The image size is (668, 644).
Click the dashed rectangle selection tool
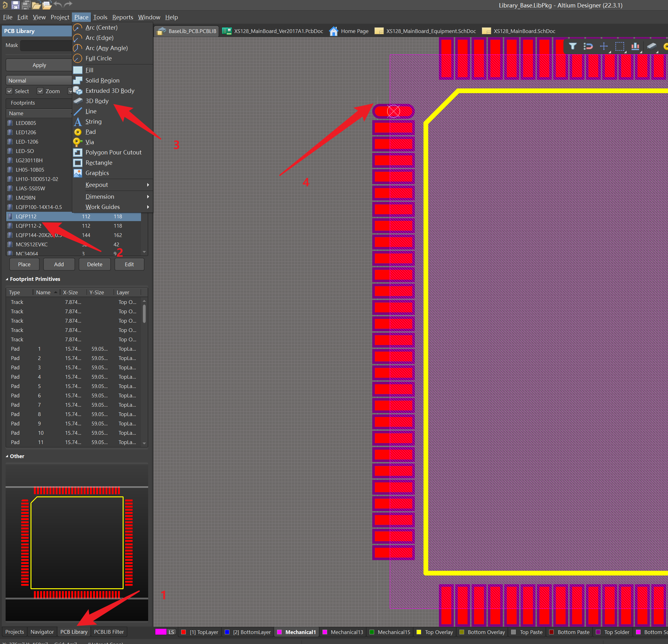point(619,46)
